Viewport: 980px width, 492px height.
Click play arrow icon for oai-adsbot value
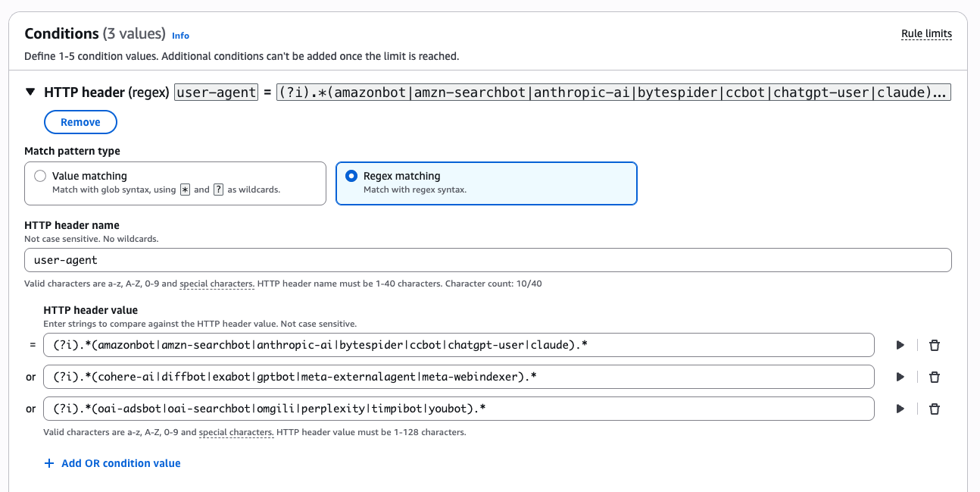tap(900, 409)
